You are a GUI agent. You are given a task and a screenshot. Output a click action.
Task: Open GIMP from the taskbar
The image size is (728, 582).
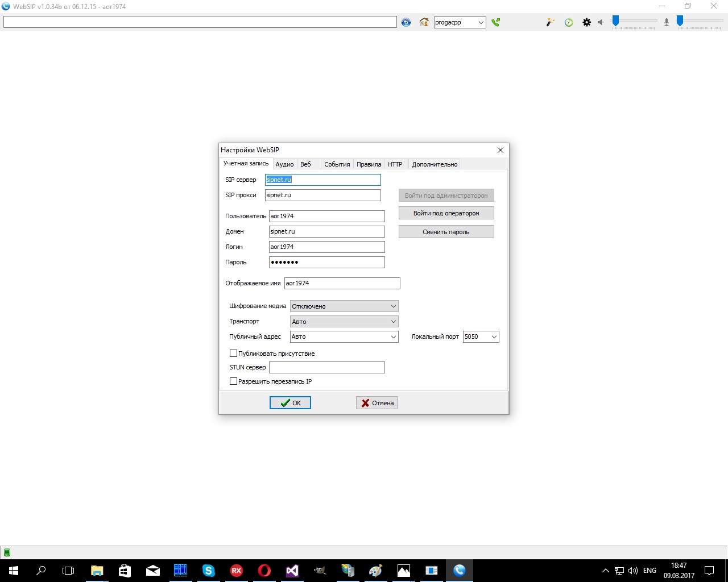coord(320,571)
